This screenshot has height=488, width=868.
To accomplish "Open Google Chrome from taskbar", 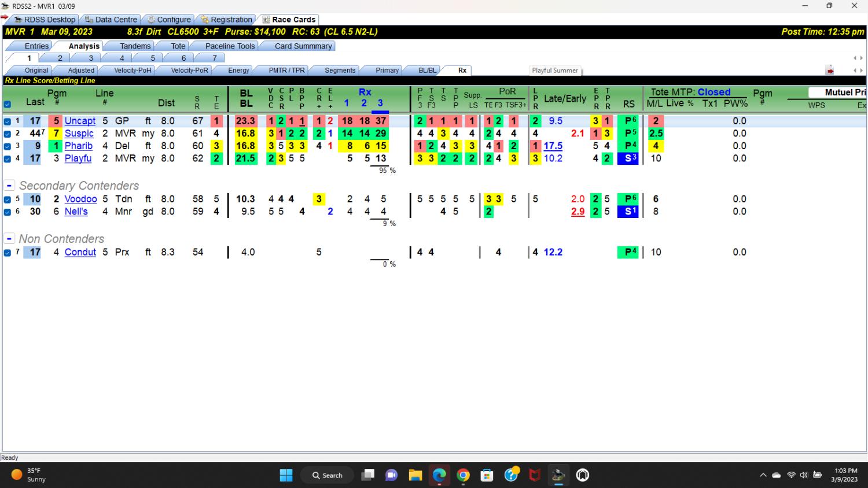I will point(463,475).
